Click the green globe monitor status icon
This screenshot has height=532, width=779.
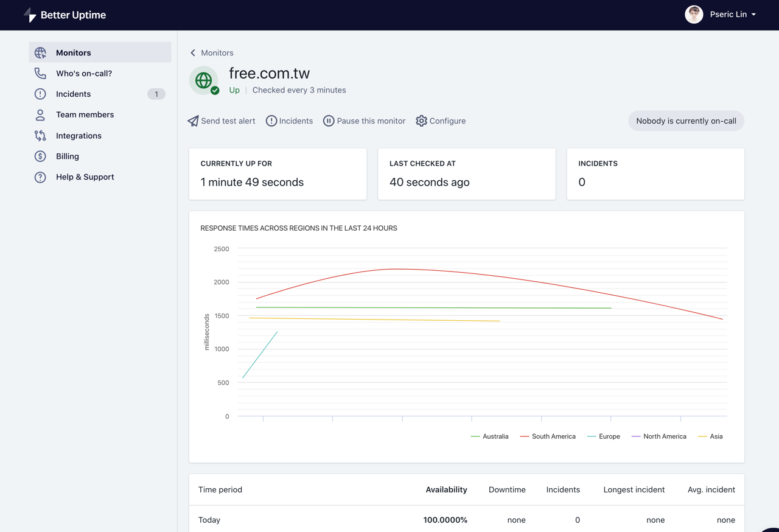tap(204, 80)
